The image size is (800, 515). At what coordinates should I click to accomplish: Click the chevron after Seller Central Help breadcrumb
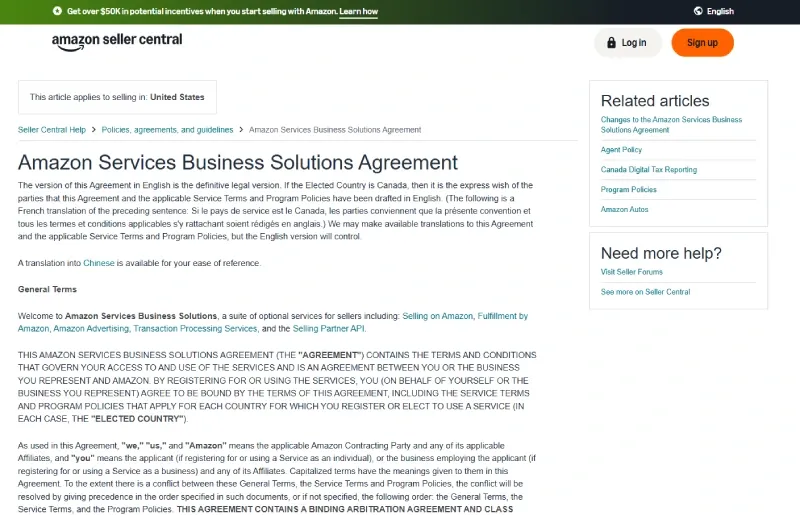click(94, 130)
